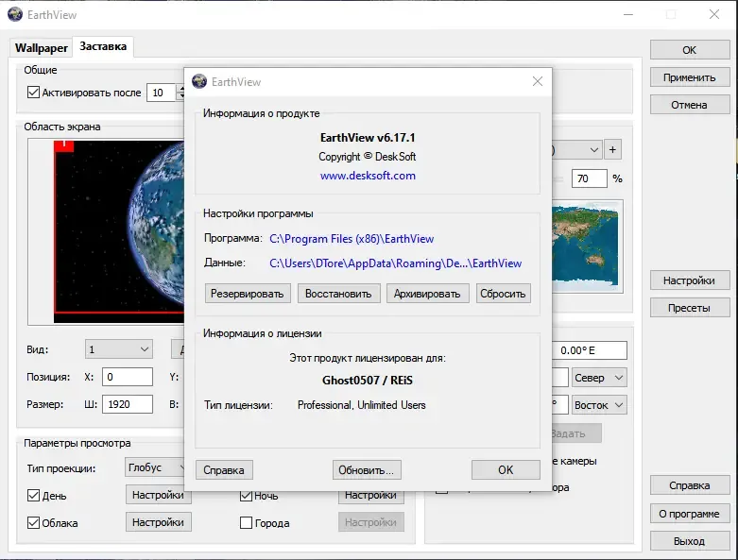Click the activation time field showing 10

pyautogui.click(x=162, y=93)
